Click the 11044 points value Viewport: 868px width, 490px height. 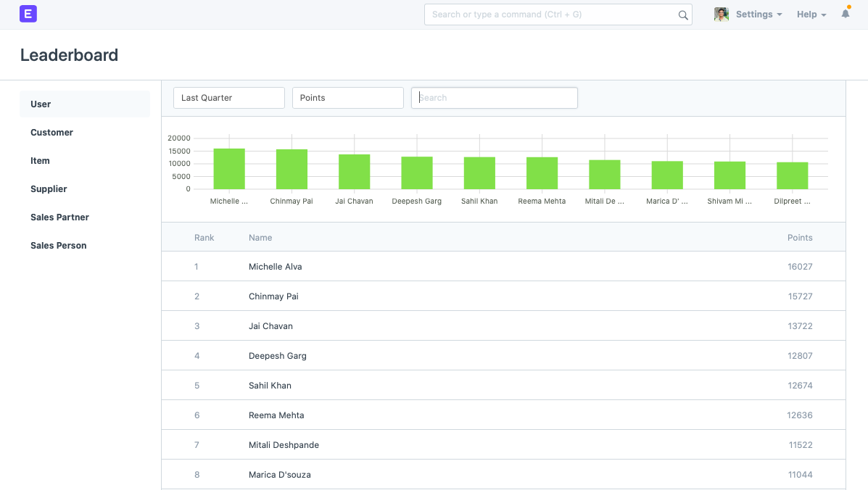pos(801,475)
